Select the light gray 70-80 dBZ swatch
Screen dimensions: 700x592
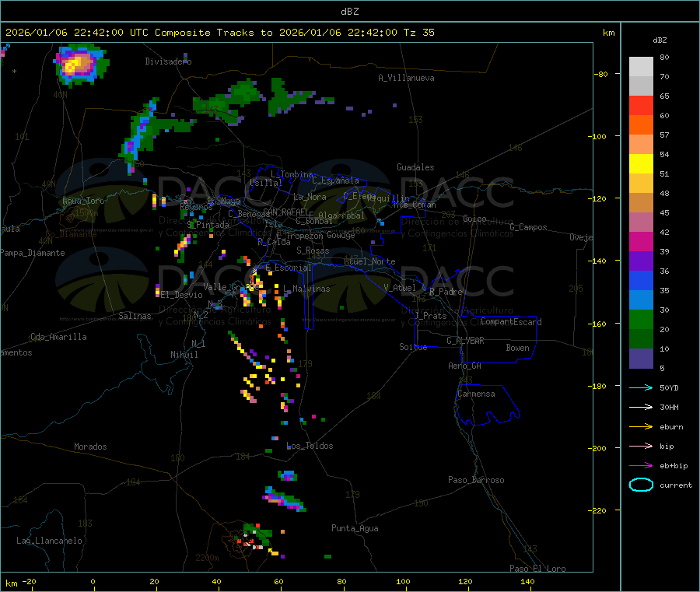coord(641,67)
